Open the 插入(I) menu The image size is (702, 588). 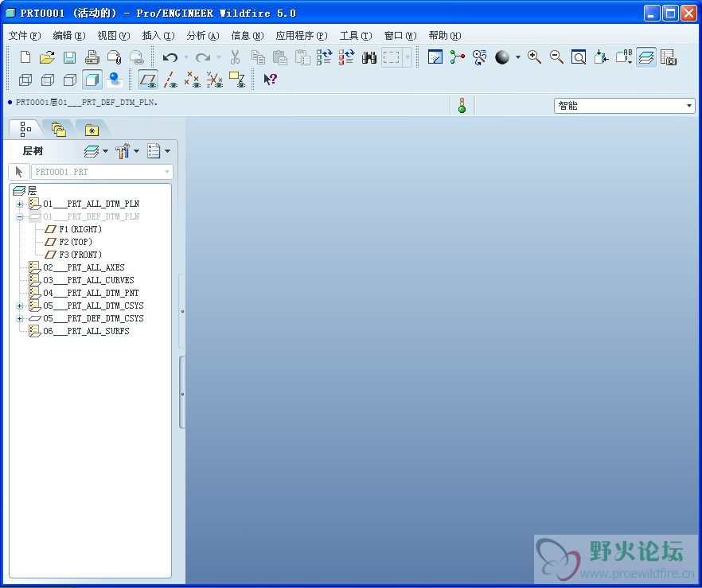[x=158, y=35]
